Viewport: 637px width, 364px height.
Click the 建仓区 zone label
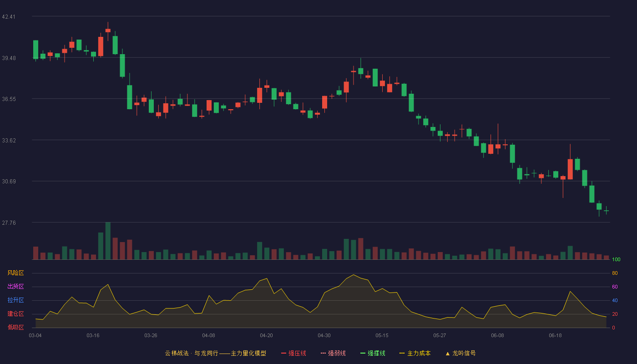click(15, 314)
